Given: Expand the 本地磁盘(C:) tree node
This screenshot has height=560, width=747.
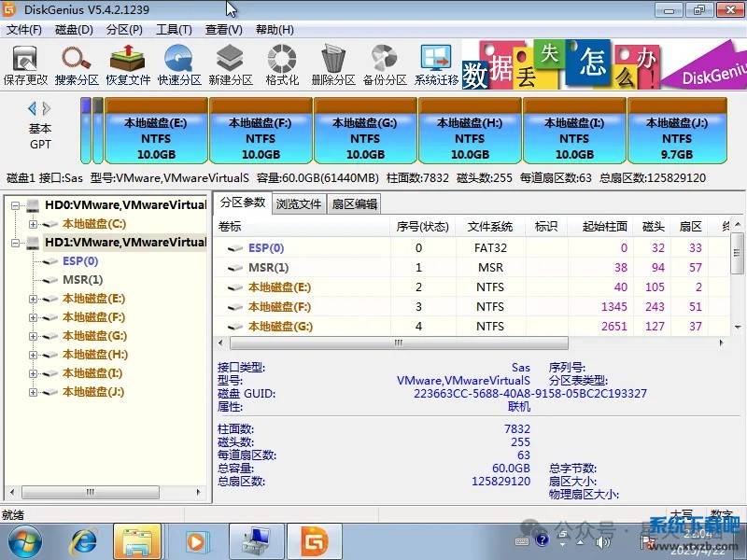Looking at the screenshot, I should pyautogui.click(x=34, y=224).
